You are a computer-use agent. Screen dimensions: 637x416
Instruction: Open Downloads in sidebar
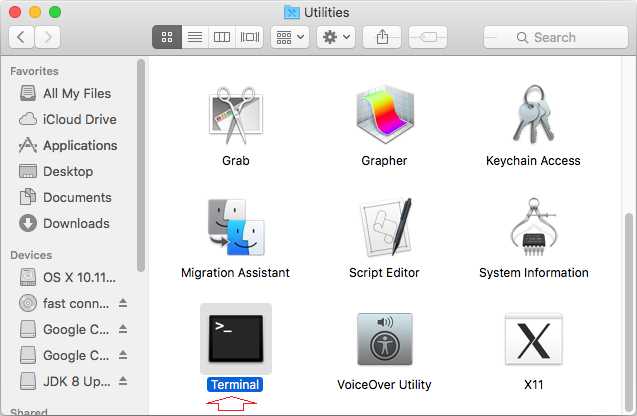pos(65,223)
